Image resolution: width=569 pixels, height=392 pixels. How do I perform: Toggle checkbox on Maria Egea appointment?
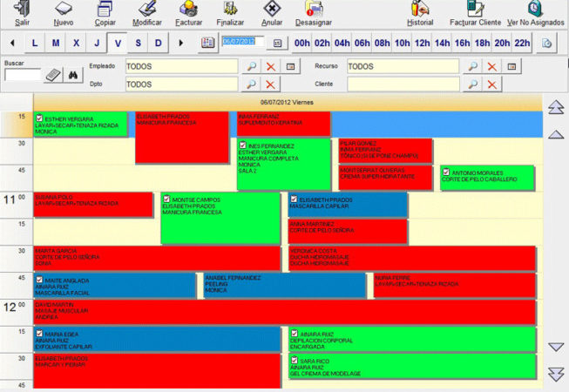(39, 334)
